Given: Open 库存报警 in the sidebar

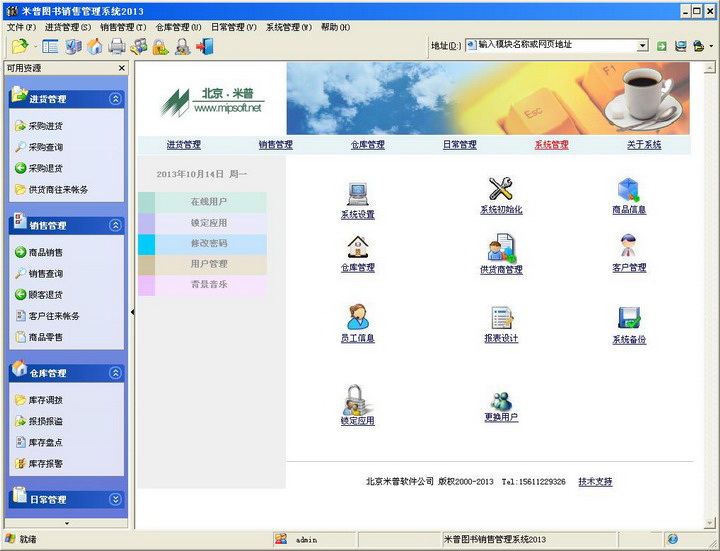Looking at the screenshot, I should tap(39, 463).
